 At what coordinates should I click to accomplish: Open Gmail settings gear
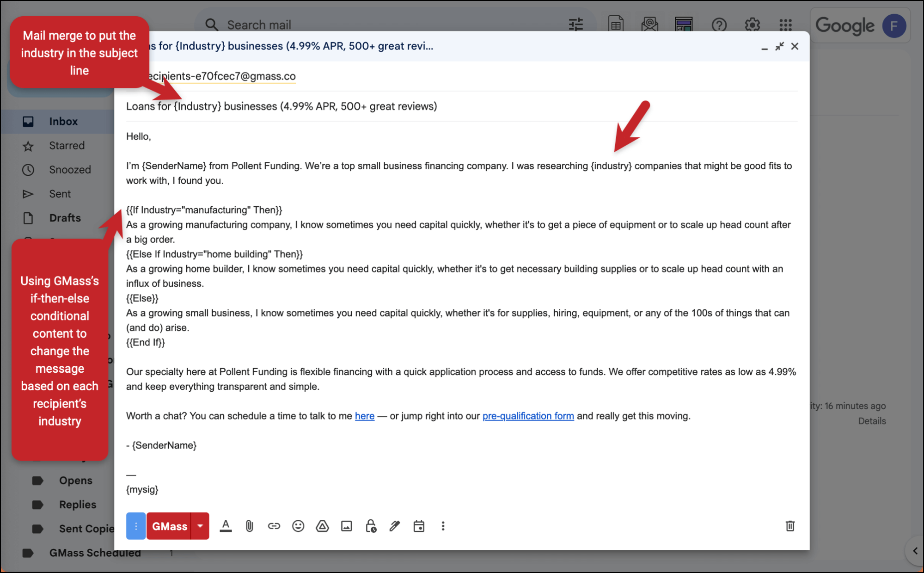coord(752,25)
